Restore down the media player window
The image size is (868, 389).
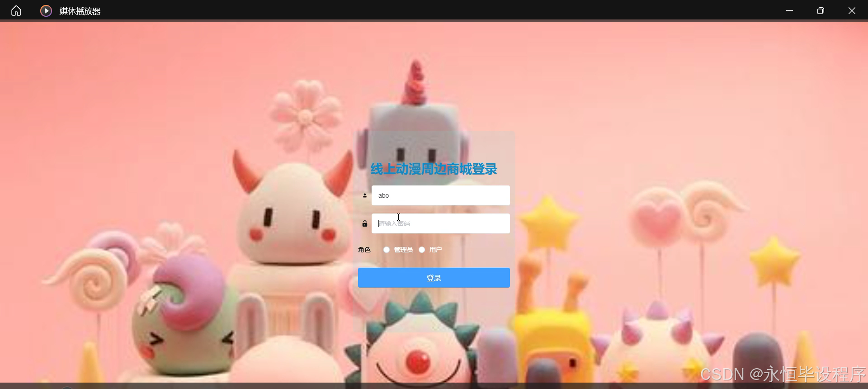[821, 11]
